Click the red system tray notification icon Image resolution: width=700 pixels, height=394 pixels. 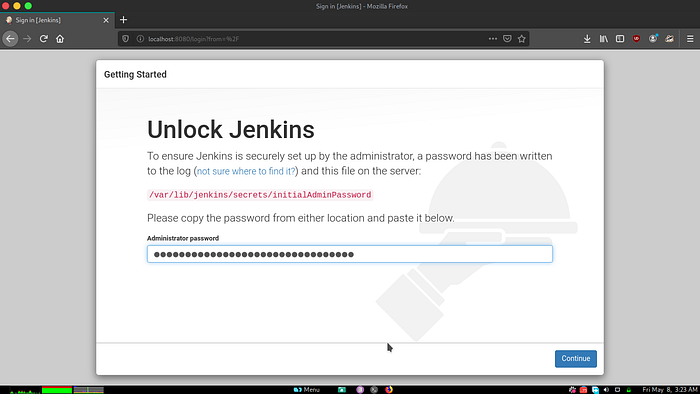tap(583, 390)
